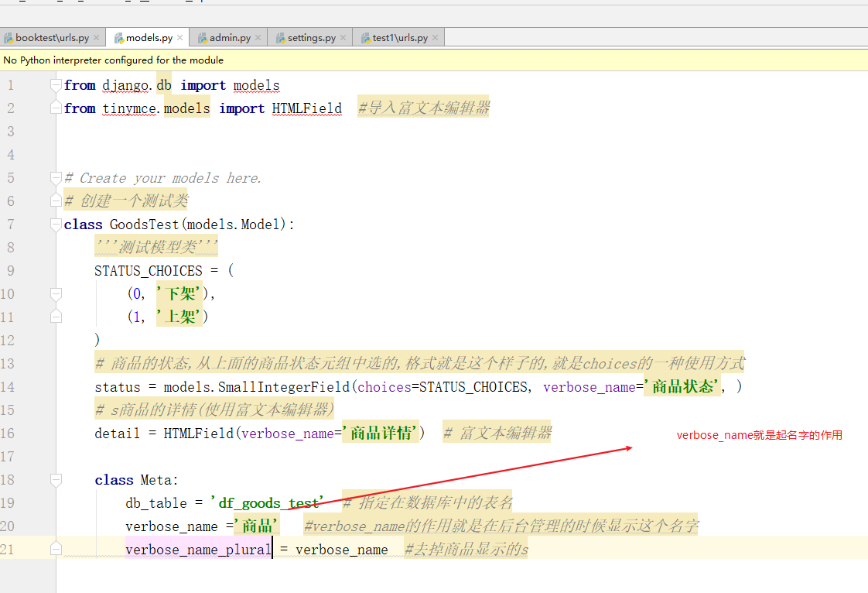Close the admin.py tab
This screenshot has width=868, height=593.
(258, 38)
